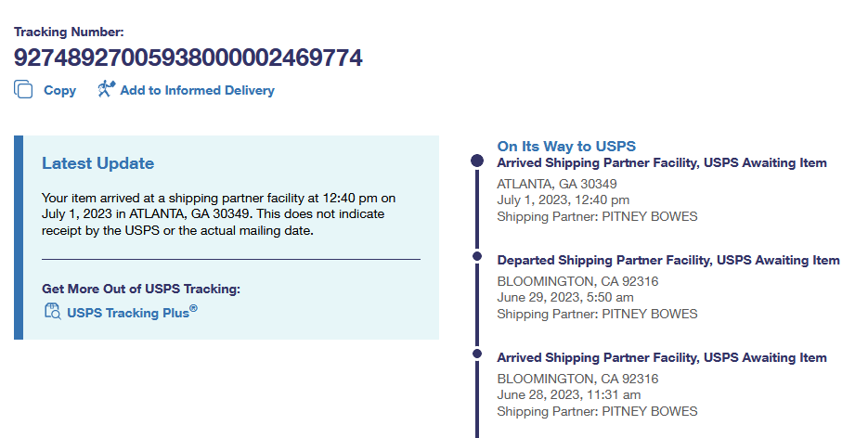
Task: Open the Add to Informed Delivery link
Action: [x=197, y=91]
